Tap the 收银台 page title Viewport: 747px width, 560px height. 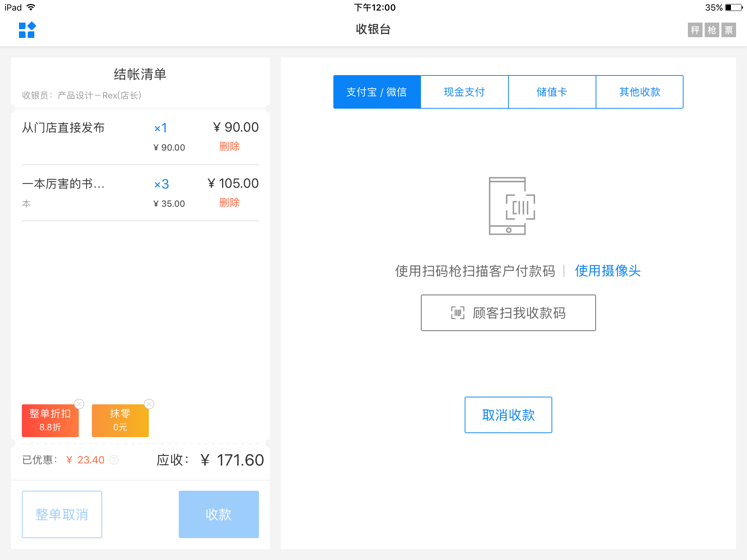[373, 29]
